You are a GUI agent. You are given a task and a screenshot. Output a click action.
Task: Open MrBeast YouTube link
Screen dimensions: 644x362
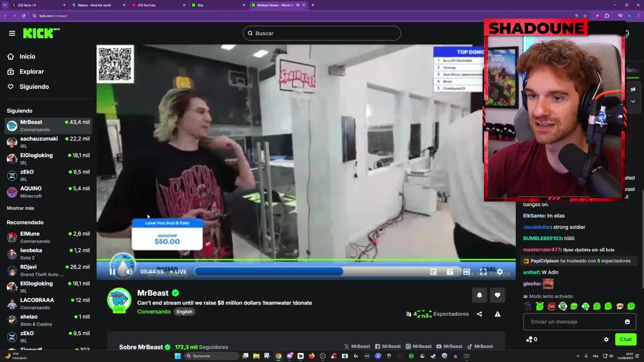tap(449, 346)
